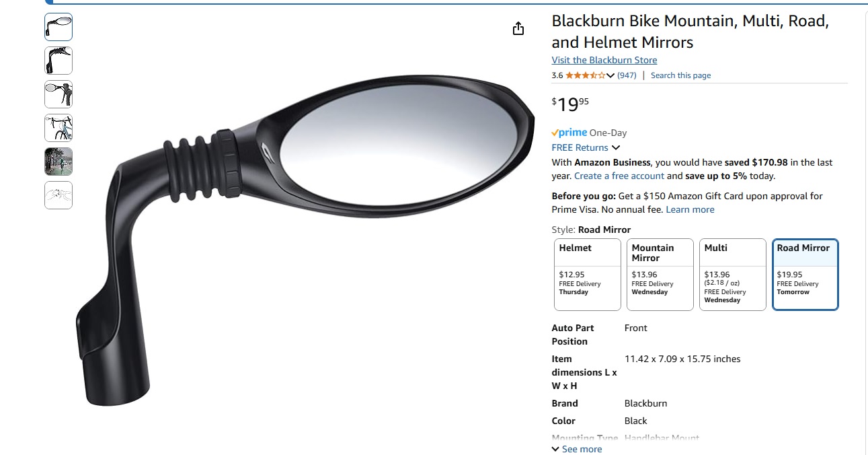Click Search this page link
The width and height of the screenshot is (868, 455).
680,75
